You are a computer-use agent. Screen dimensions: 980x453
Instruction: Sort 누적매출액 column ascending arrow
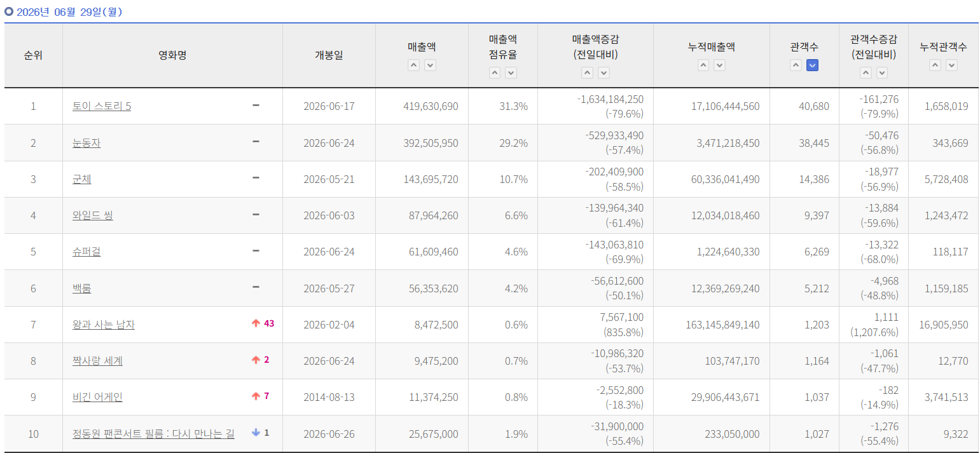tap(703, 65)
